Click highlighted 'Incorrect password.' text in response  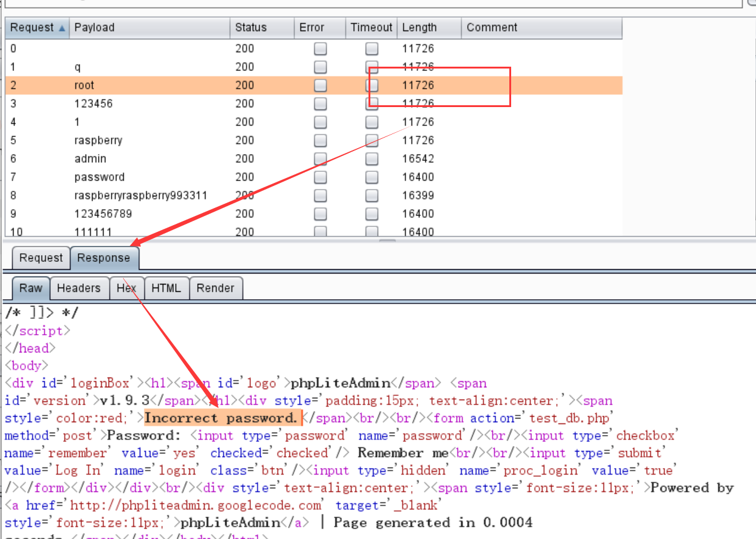coord(223,418)
